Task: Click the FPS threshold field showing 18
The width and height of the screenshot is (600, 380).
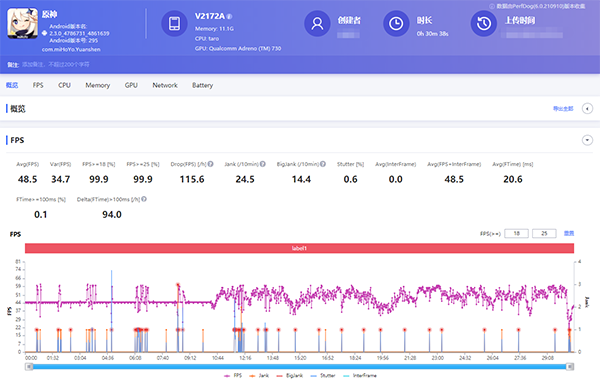Action: 516,233
